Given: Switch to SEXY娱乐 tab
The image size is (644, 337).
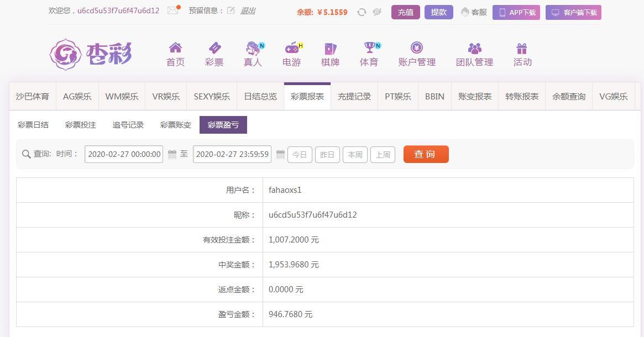Looking at the screenshot, I should tap(212, 97).
